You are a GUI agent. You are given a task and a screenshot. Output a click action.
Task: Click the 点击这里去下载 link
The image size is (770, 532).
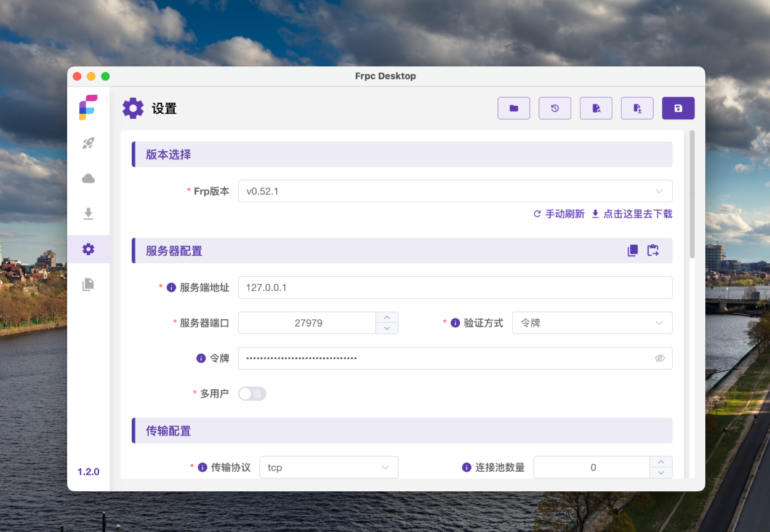coord(632,214)
